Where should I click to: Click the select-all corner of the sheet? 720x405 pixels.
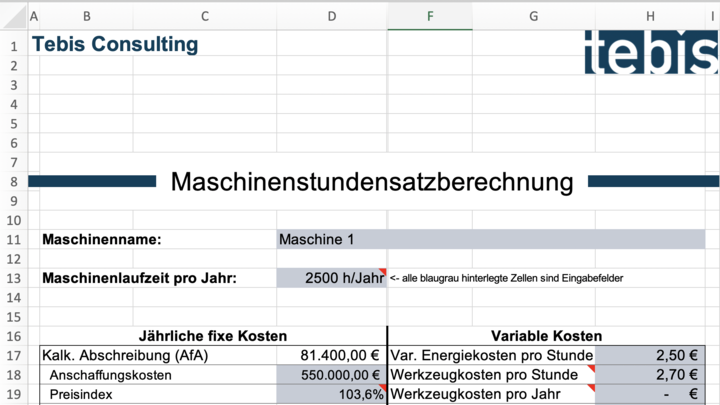12,17
